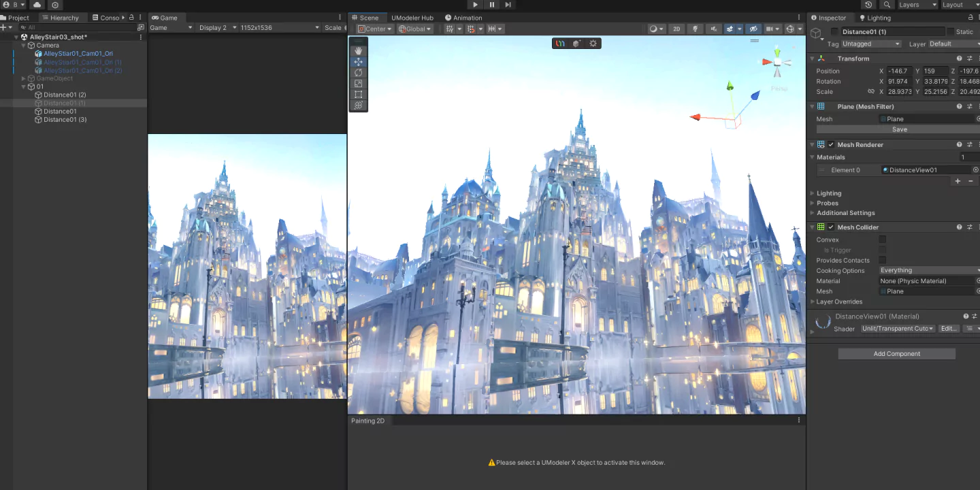
Task: Add a material slot with plus
Action: [958, 181]
